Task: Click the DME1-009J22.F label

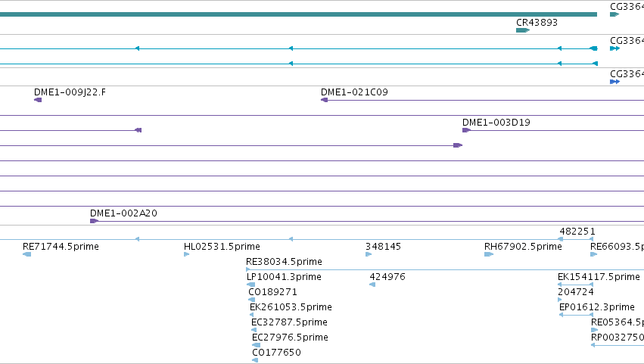Action: [x=70, y=92]
